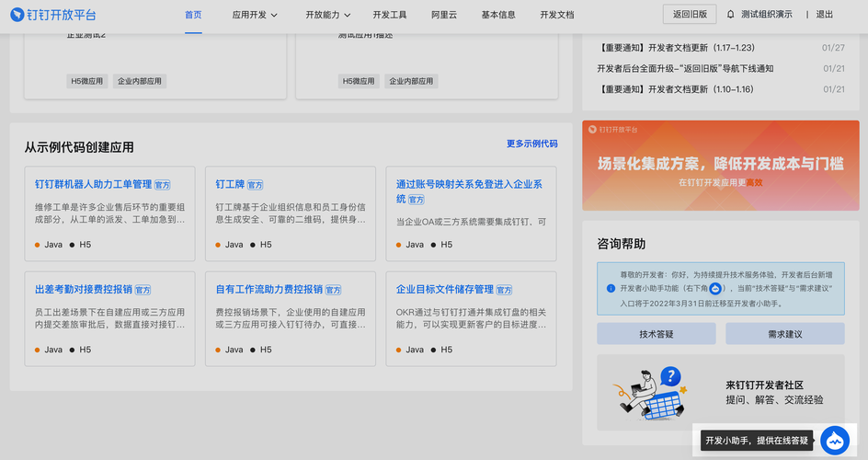Click the 官方 tag beside 钉钉群机器人助力工单管理
This screenshot has height=460, width=868.
(162, 185)
